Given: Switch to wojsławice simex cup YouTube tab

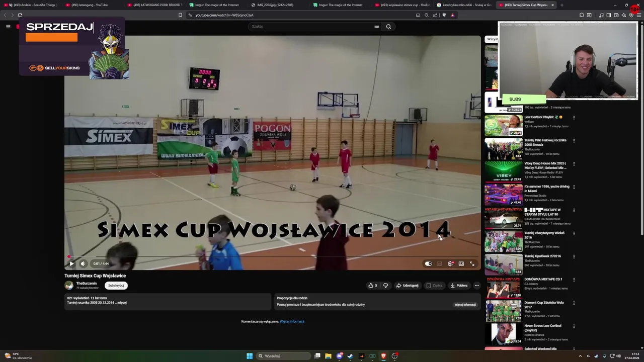Looking at the screenshot, I should click(403, 5).
